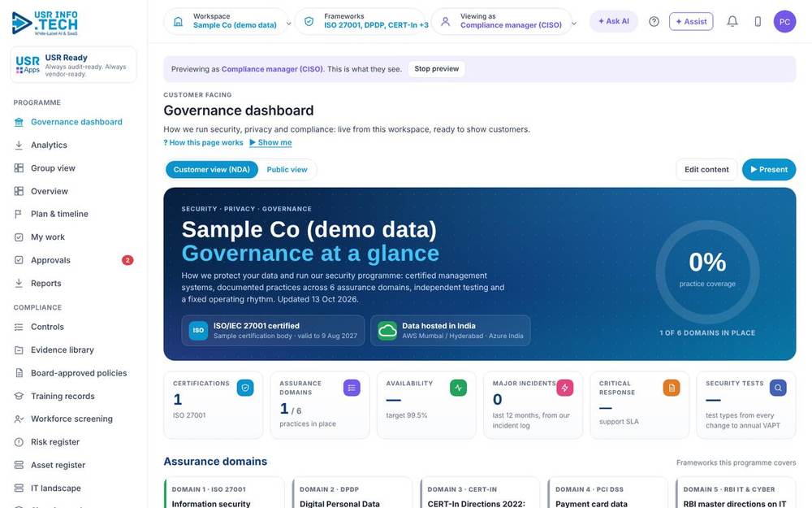The height and width of the screenshot is (508, 812).
Task: Click the Major incidents pink bolt icon
Action: point(565,388)
